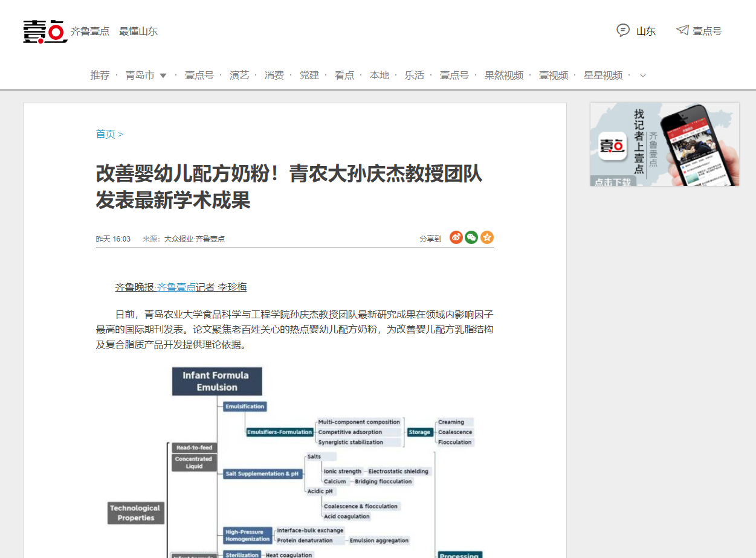Open the 青岛市 navigation tab

[140, 75]
